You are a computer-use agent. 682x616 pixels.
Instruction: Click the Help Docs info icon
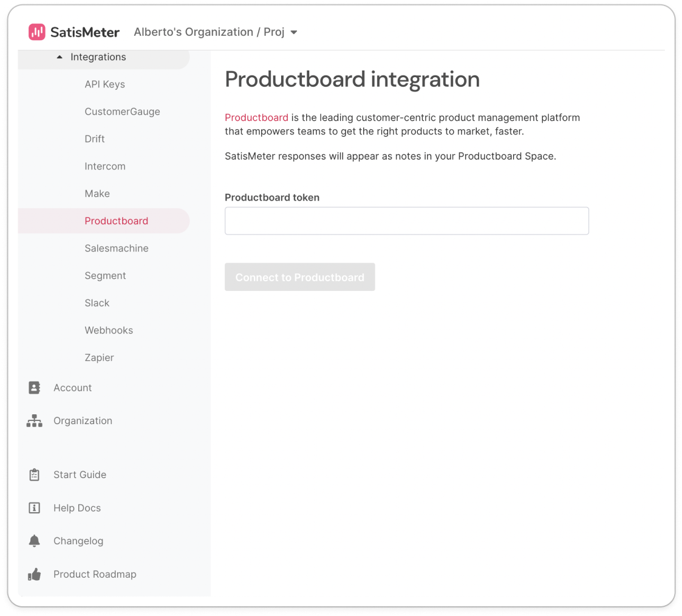(x=35, y=508)
